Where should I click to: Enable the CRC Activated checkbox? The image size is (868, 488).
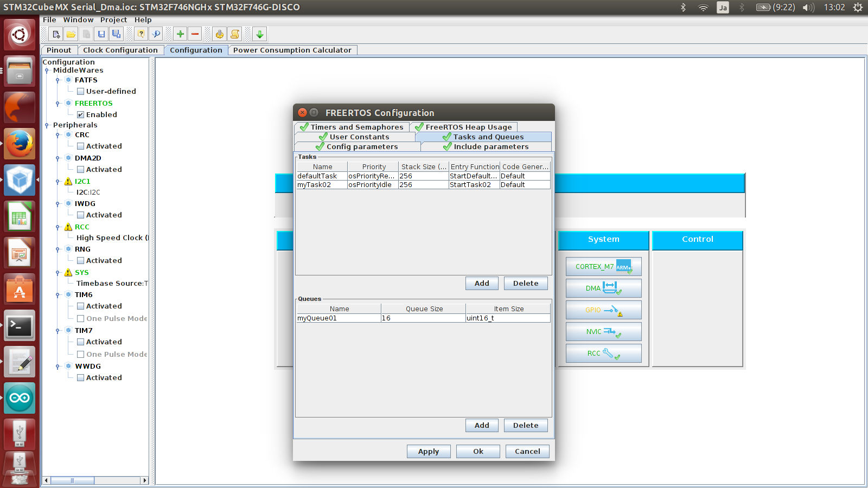[x=80, y=146]
